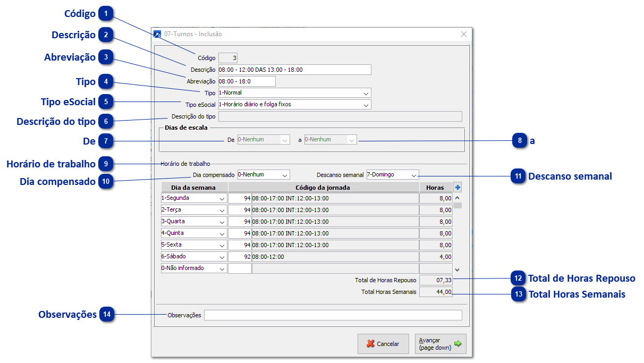The height and width of the screenshot is (363, 644).
Task: Open the 1-Segunda day dropdown
Action: pos(194,198)
